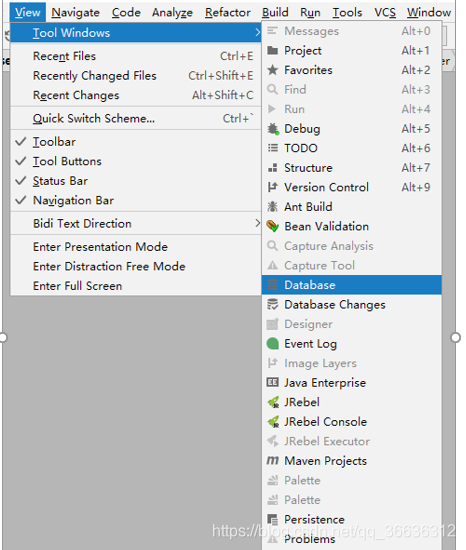Click Alt+9 shortcut text for Version Control

coord(416,187)
